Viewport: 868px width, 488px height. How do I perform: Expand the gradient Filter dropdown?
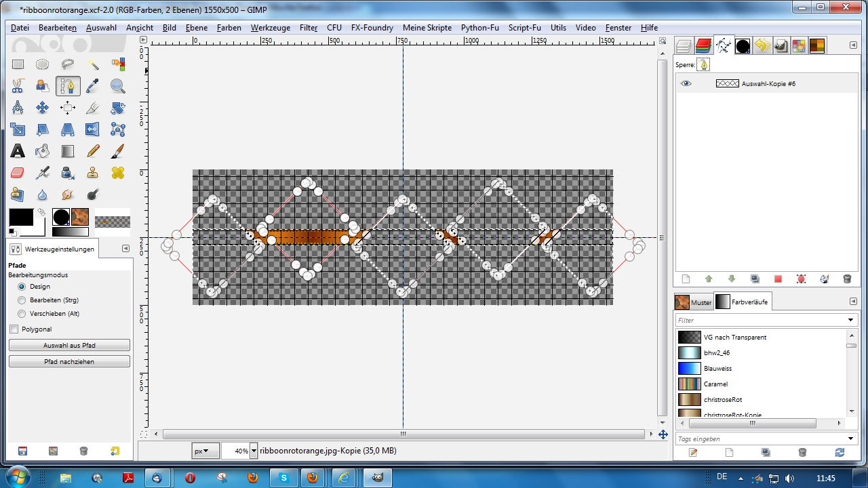pos(850,320)
